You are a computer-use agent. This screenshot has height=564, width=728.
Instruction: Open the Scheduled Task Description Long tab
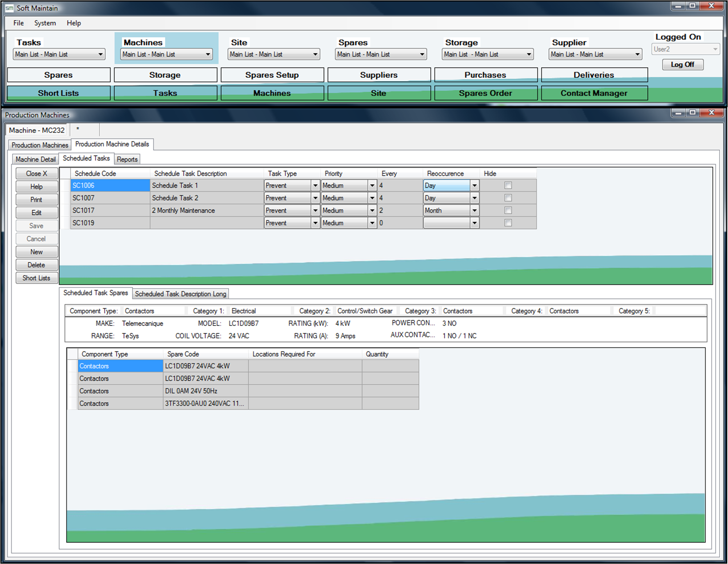180,294
